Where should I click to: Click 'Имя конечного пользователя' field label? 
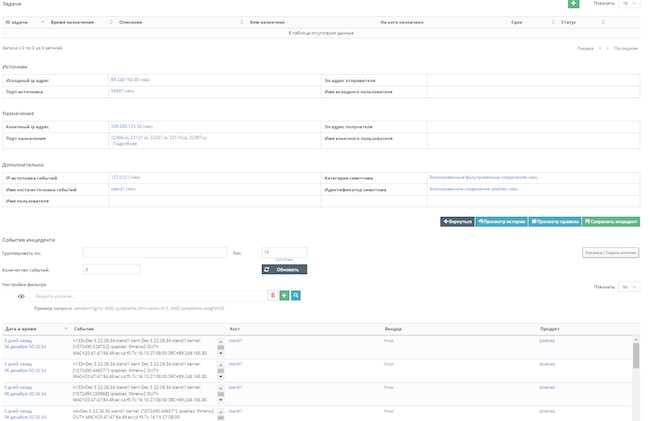pos(358,138)
